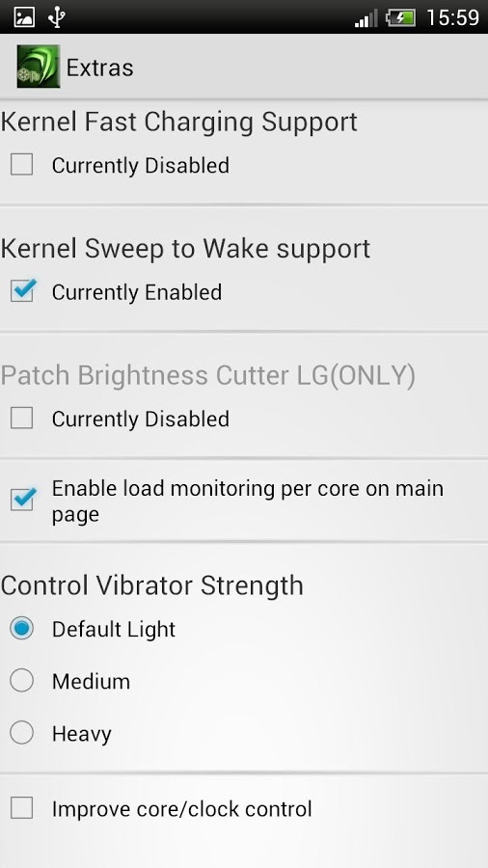The image size is (488, 868).
Task: Select Default Light vibrator strength
Action: pos(21,628)
